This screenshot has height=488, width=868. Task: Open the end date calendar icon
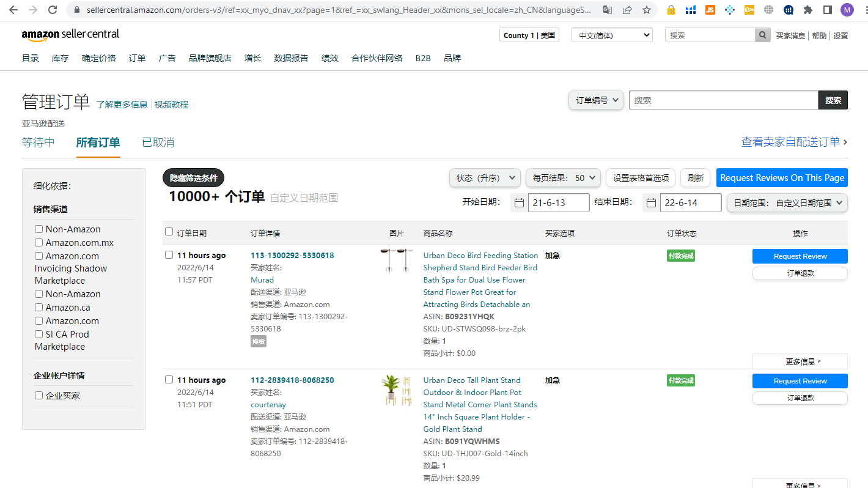(x=652, y=203)
